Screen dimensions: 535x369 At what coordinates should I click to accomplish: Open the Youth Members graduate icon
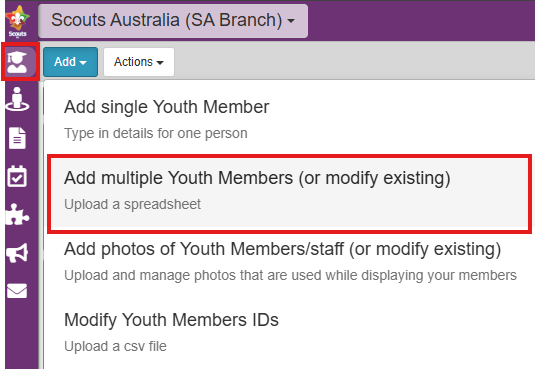(17, 62)
